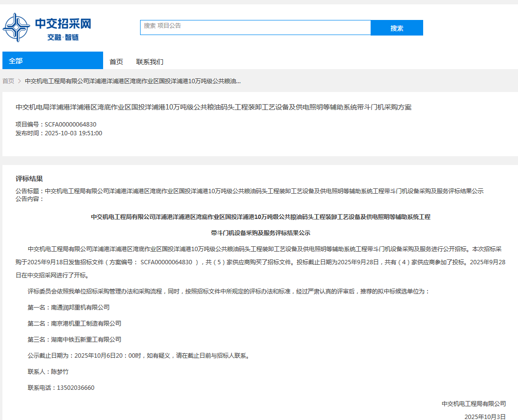Click 第二名：南京港机重工制造有限公司
The height and width of the screenshot is (420, 518).
[x=74, y=324]
